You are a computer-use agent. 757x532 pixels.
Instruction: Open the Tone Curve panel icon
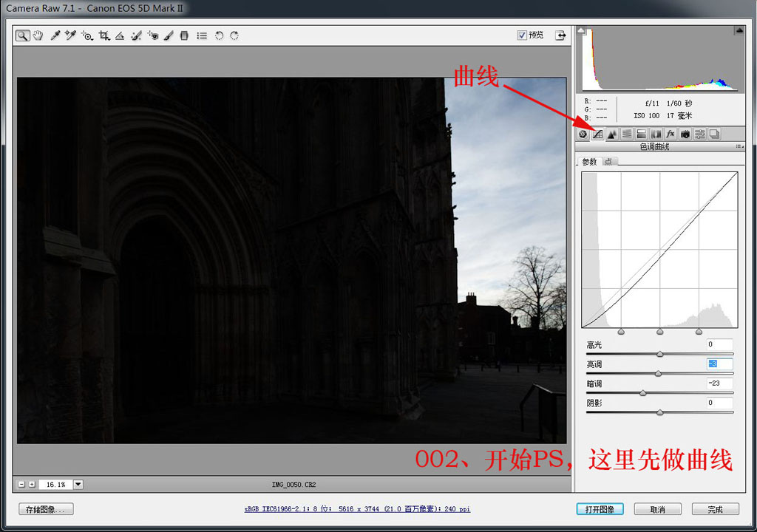point(597,134)
